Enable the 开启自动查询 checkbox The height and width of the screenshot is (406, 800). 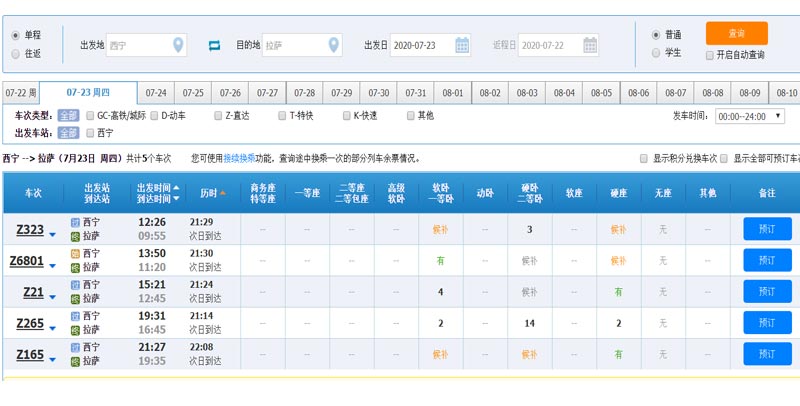[x=710, y=55]
